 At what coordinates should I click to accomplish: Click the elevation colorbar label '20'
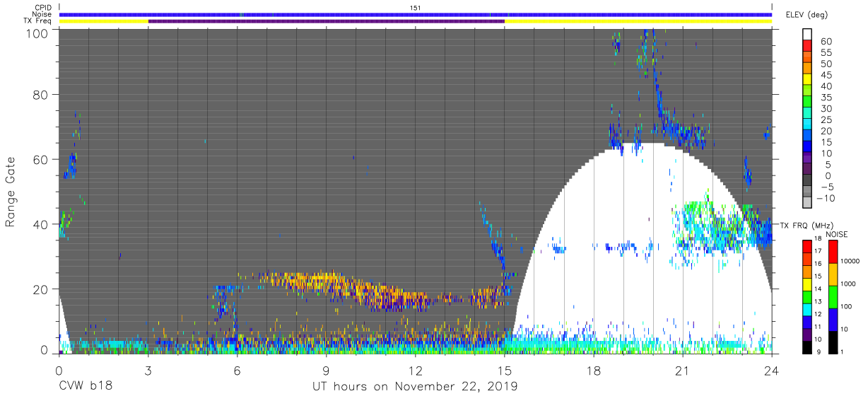point(827,131)
